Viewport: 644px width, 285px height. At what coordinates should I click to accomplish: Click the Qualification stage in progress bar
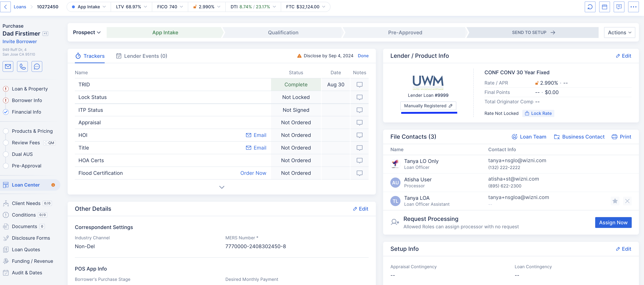pyautogui.click(x=283, y=33)
